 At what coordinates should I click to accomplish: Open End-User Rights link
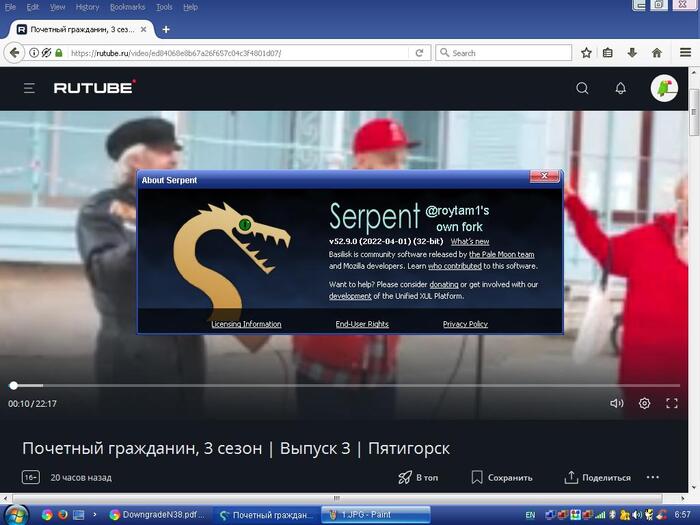pyautogui.click(x=362, y=324)
